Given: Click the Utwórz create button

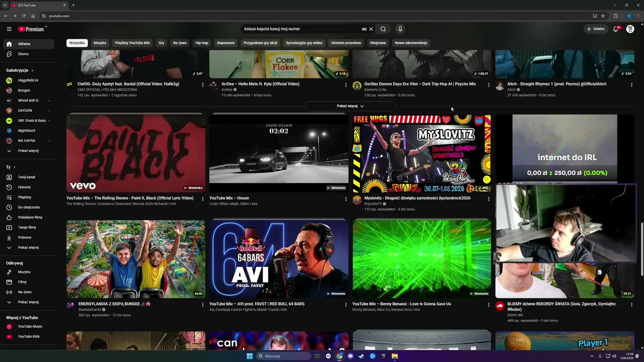Looking at the screenshot, I should (596, 29).
